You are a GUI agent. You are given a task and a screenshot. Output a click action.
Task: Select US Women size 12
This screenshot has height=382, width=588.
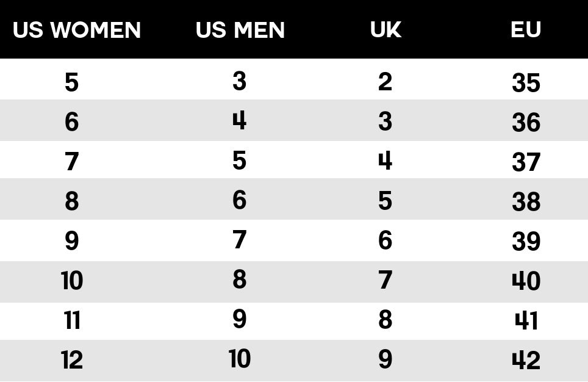[72, 360]
